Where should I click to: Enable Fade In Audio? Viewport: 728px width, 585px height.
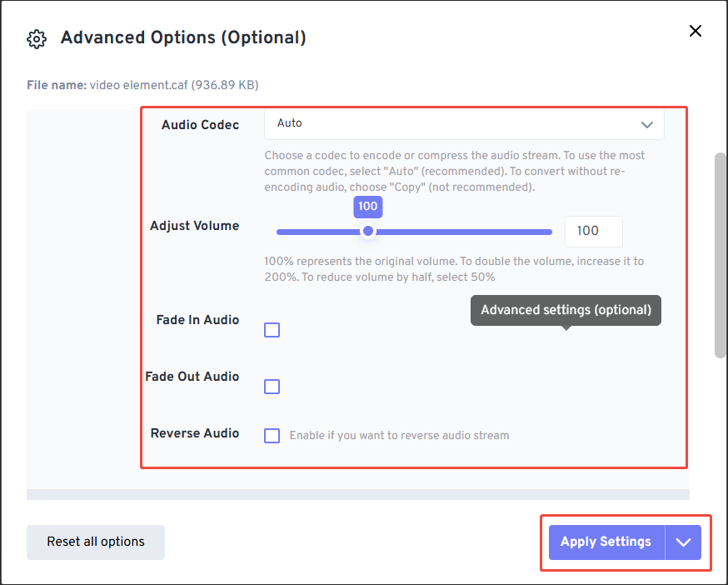click(x=272, y=330)
